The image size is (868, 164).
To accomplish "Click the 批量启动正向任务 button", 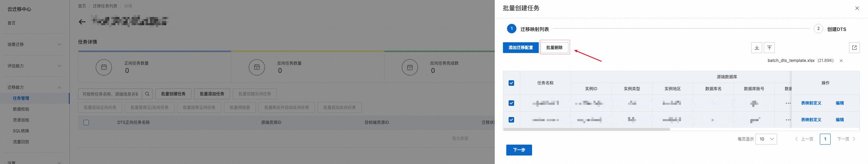I will coord(100,108).
